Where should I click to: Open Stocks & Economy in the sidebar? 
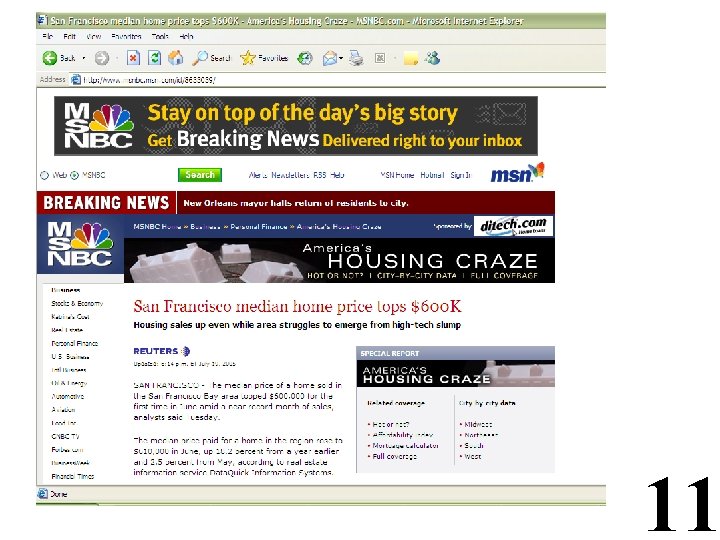[77, 304]
